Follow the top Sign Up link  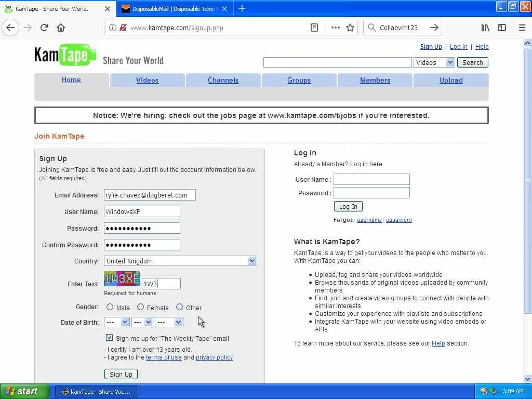tap(431, 46)
